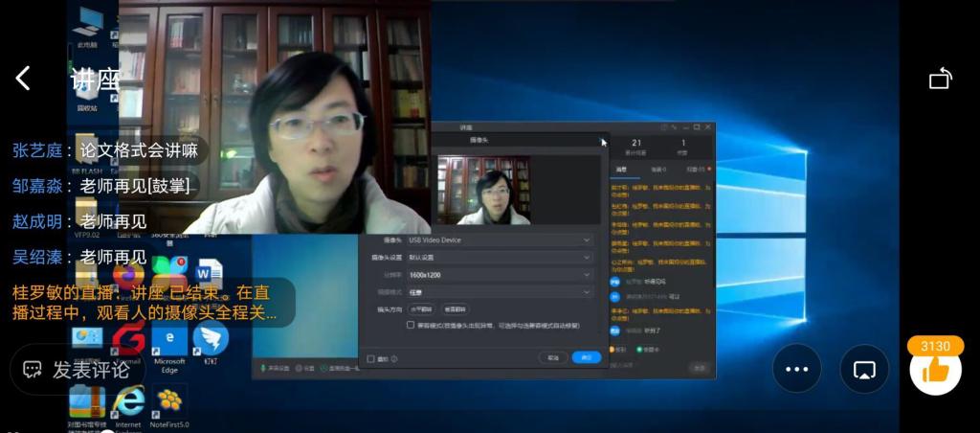Tick the checkbox at dialog bottom-left
The width and height of the screenshot is (980, 433).
[370, 358]
